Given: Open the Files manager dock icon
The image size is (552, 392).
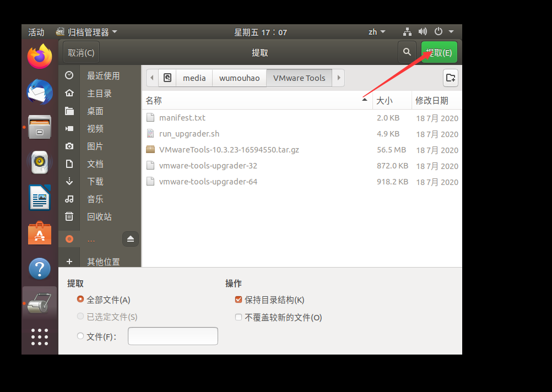Looking at the screenshot, I should (40, 127).
